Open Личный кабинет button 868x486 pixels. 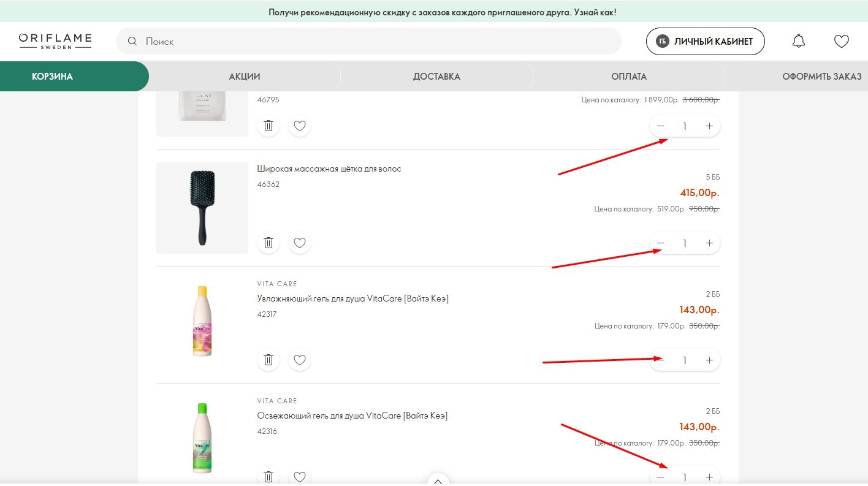point(706,42)
